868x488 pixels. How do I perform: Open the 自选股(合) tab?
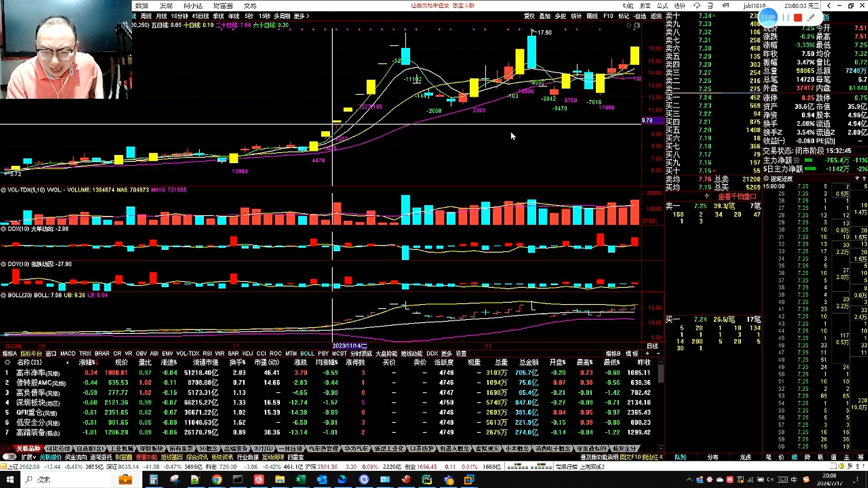(90, 449)
